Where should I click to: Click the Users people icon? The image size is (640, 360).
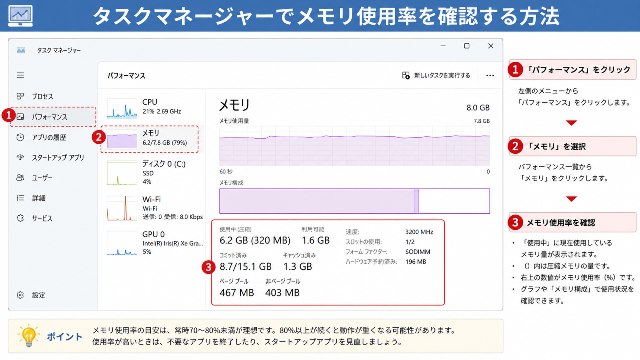pos(20,178)
